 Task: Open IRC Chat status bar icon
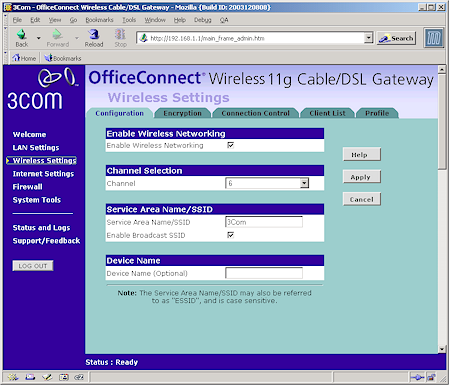click(79, 377)
